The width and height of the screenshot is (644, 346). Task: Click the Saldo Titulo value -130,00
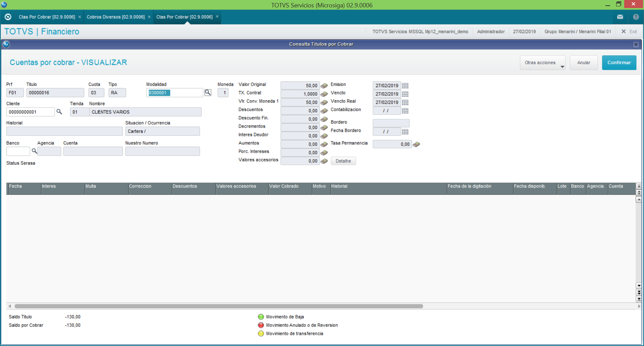[72, 317]
